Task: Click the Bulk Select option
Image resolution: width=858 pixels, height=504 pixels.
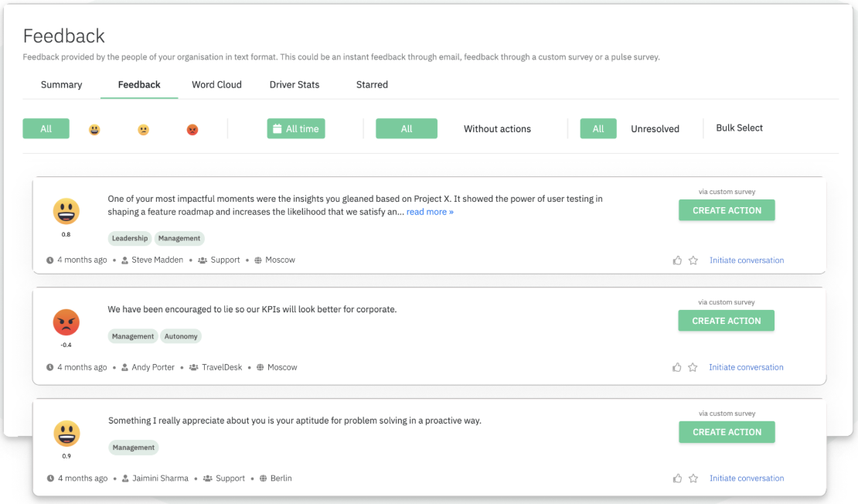Action: (x=739, y=128)
